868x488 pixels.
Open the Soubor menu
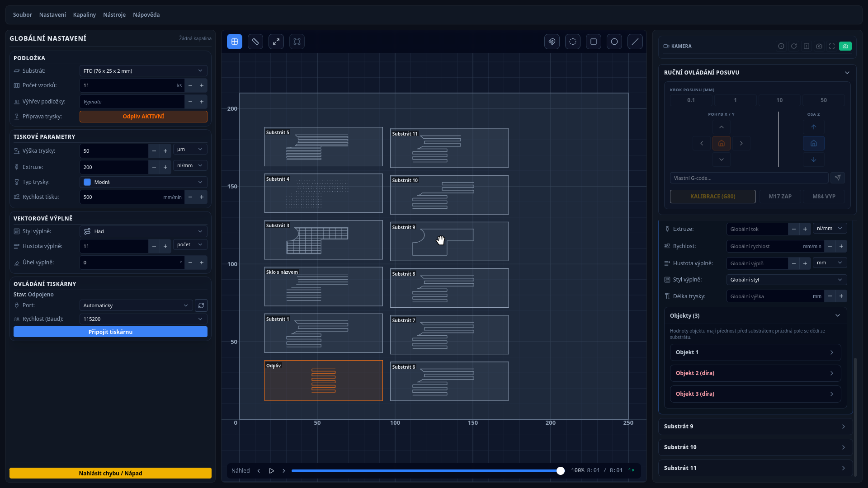coord(23,15)
